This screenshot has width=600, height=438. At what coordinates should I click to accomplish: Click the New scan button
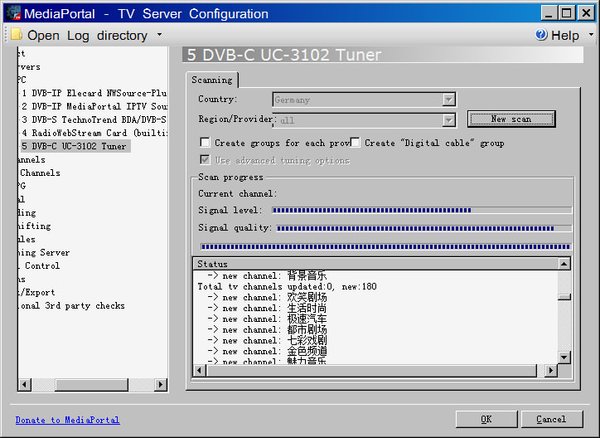[x=511, y=119]
